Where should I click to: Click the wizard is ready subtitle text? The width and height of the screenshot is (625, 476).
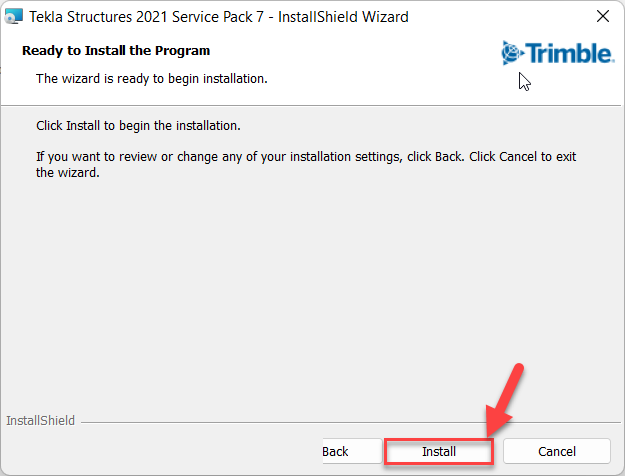[x=151, y=77]
